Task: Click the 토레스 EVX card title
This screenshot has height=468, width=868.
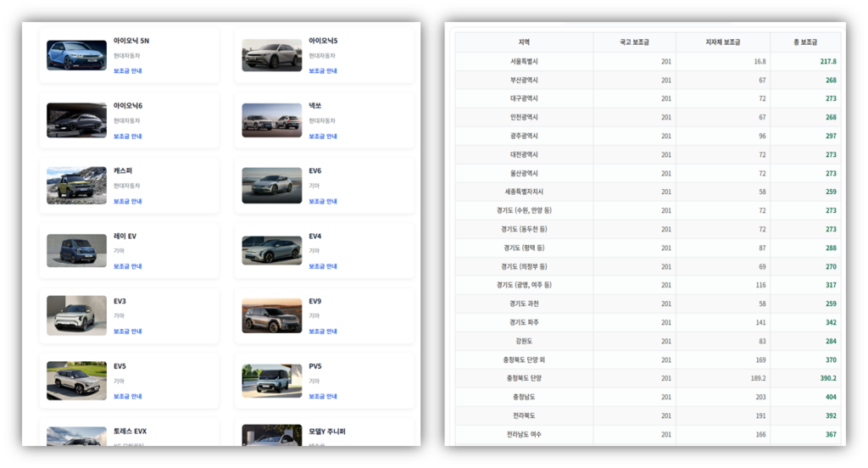Action: [x=130, y=432]
